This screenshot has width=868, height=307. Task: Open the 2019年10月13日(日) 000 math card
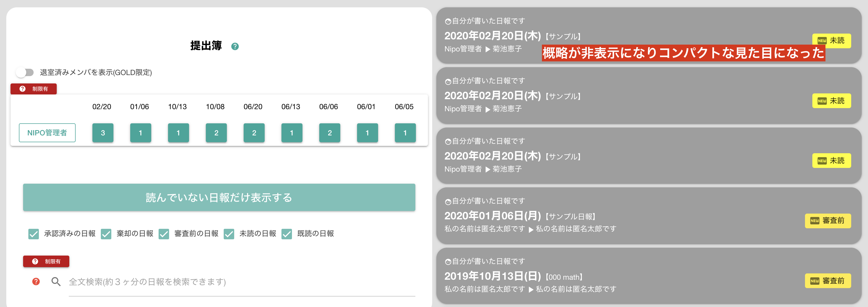pos(649,276)
